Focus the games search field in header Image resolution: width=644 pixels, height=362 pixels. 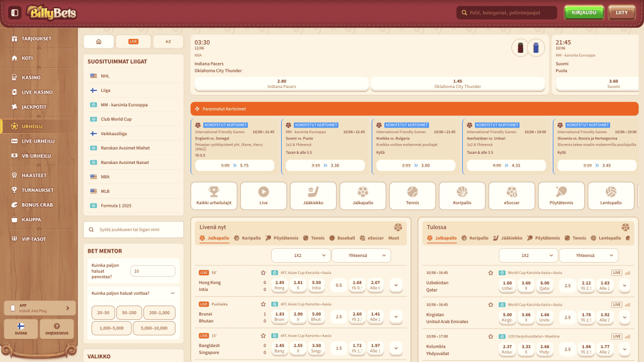(x=506, y=13)
